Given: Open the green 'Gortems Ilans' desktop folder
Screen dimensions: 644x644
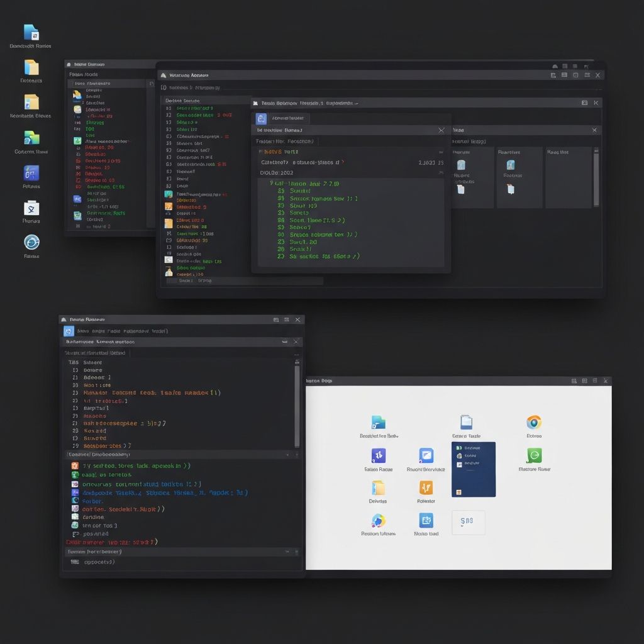Looking at the screenshot, I should [31, 138].
